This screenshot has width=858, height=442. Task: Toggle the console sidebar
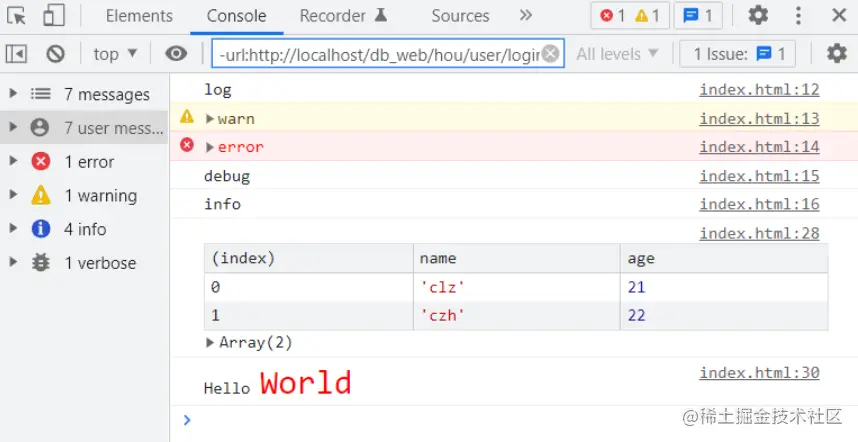tap(16, 54)
